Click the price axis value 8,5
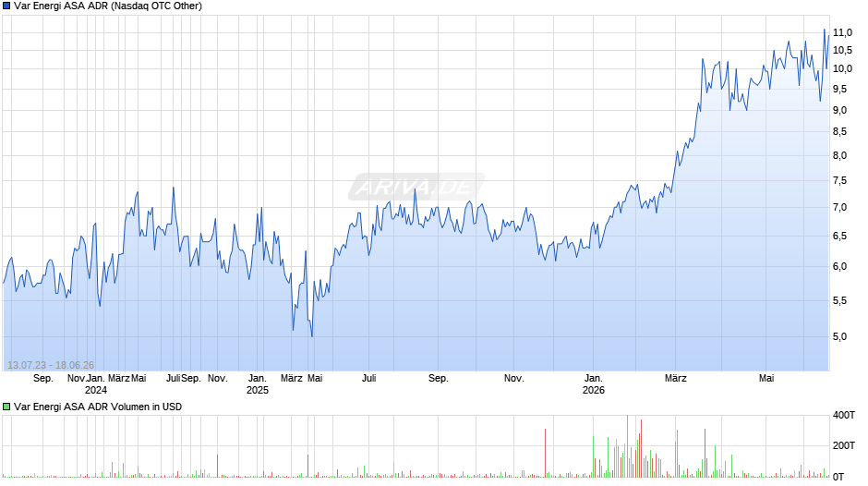Screen dimensions: 868x486 (x=839, y=132)
